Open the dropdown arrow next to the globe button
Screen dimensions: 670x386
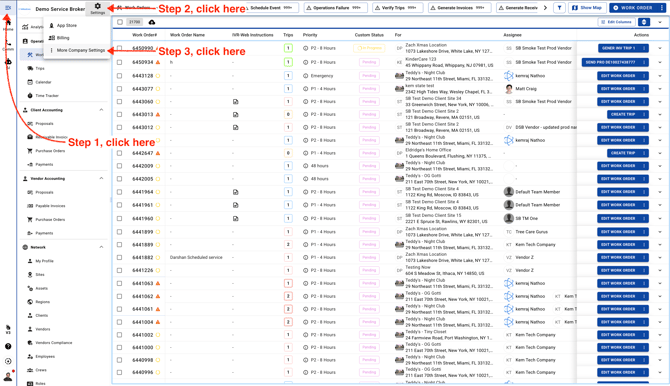[660, 22]
